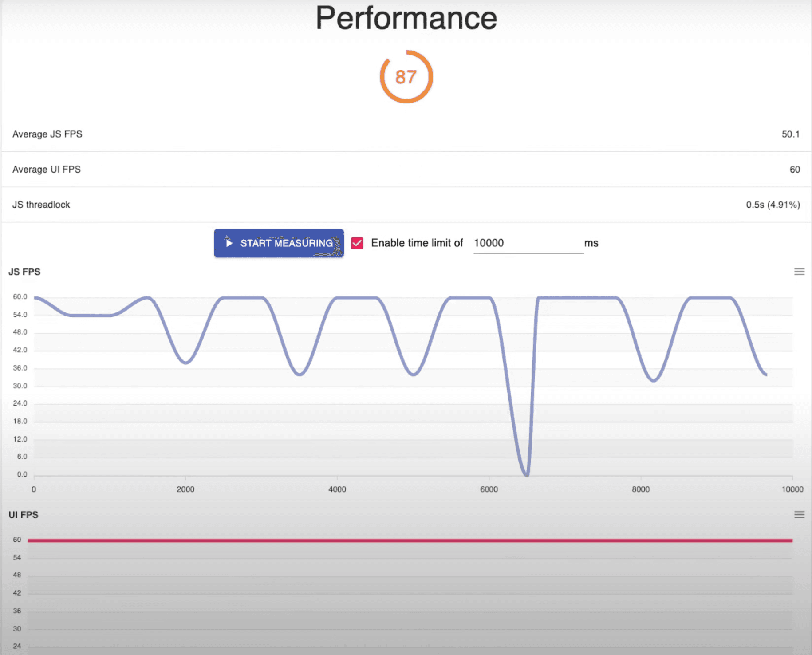Click the red 60 FPS line
This screenshot has width=812, height=655.
coord(399,540)
